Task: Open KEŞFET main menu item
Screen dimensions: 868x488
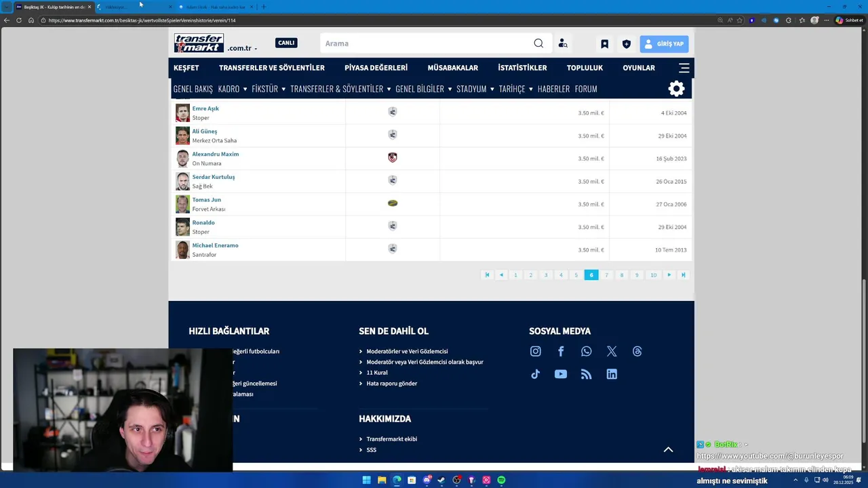Action: 186,68
